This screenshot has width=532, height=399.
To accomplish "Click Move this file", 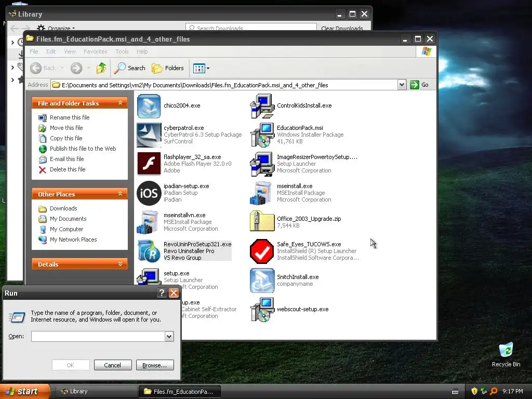I will (x=66, y=128).
